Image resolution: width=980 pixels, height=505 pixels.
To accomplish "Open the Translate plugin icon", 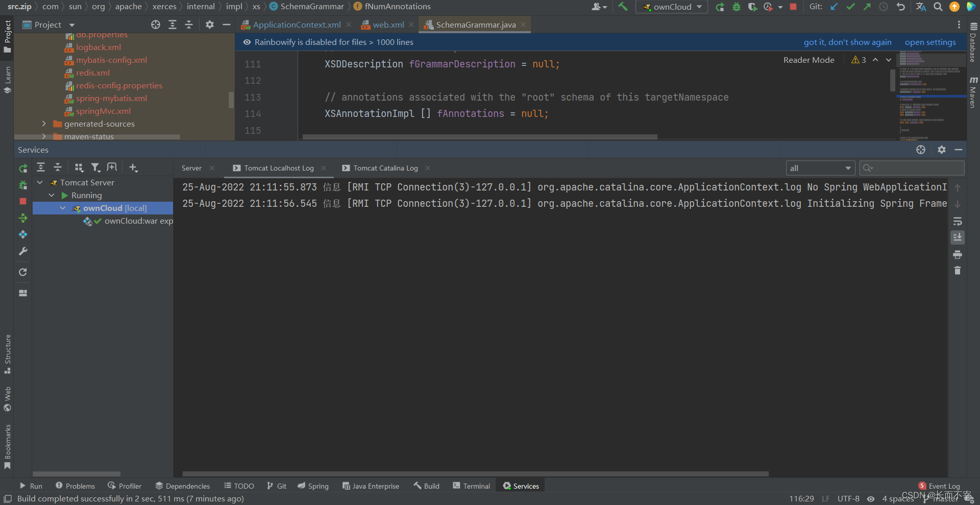I will (x=921, y=7).
